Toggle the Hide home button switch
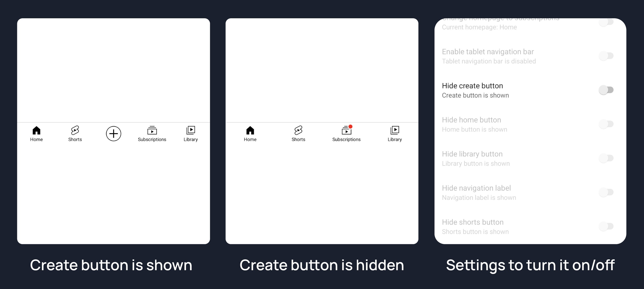644x289 pixels. click(x=606, y=124)
